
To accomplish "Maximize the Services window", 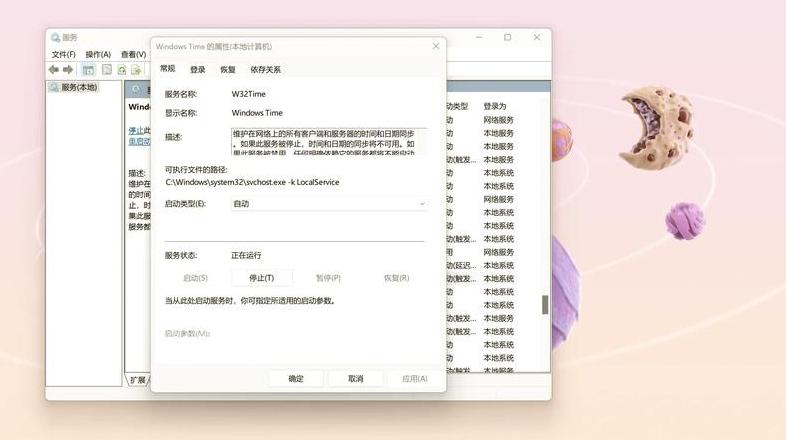I will click(x=507, y=37).
